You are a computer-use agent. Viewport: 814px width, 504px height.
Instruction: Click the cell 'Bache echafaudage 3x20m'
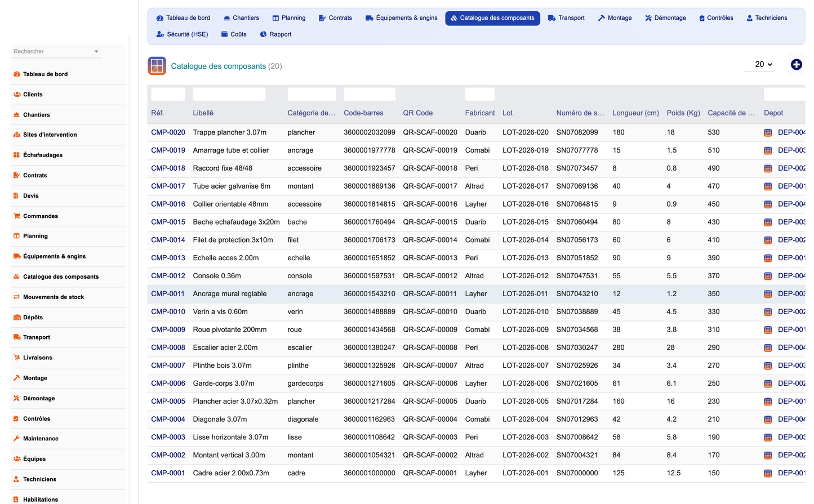coord(236,222)
